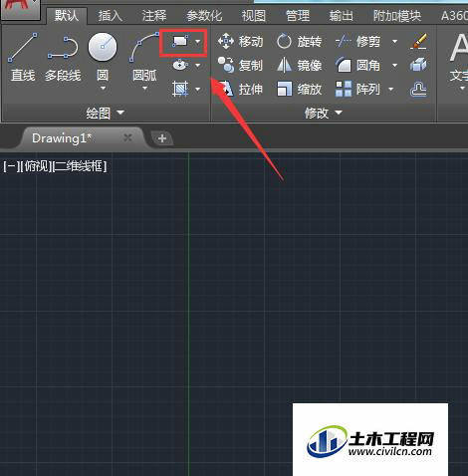This screenshot has width=468, height=476.
Task: Click the Offset icon
Action: pyautogui.click(x=418, y=89)
